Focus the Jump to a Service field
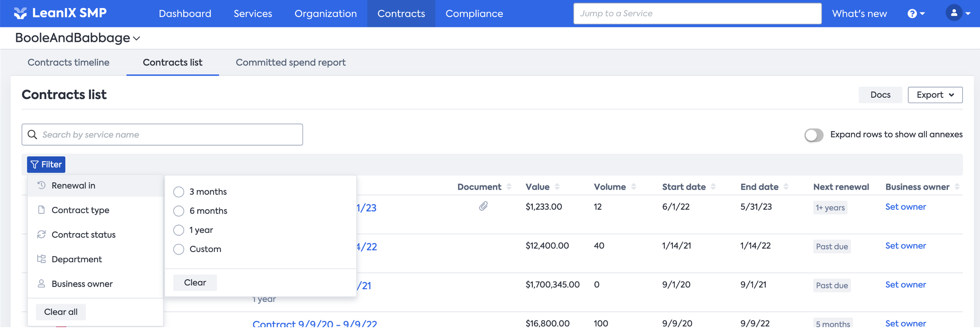The height and width of the screenshot is (328, 980). 697,14
